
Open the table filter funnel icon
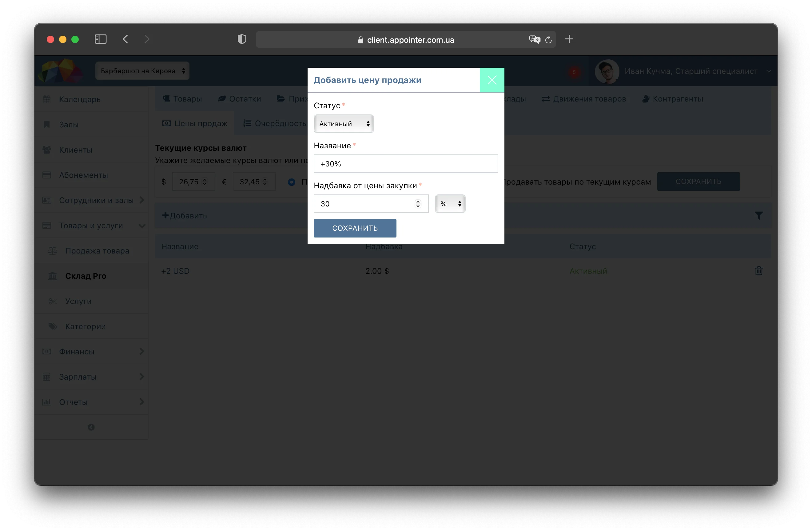click(758, 215)
